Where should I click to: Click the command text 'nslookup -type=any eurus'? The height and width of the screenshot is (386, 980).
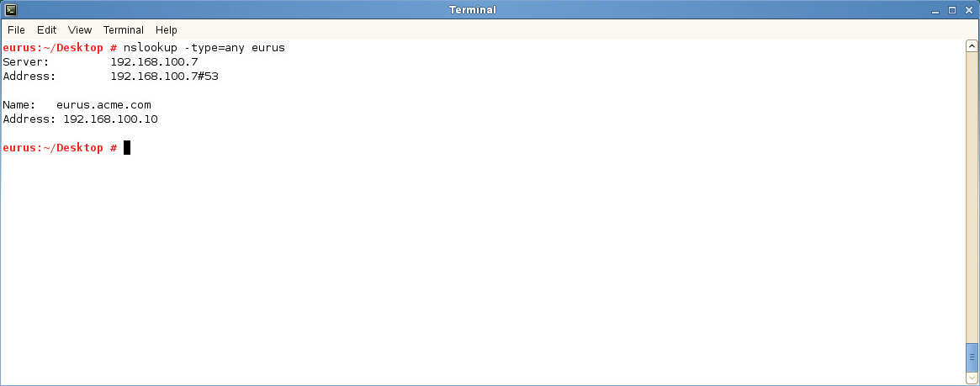click(x=204, y=47)
